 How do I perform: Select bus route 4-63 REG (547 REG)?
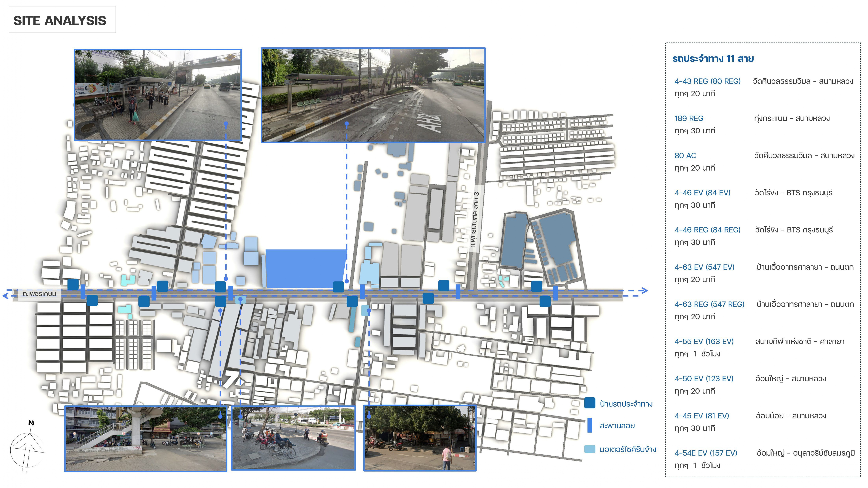pyautogui.click(x=709, y=304)
